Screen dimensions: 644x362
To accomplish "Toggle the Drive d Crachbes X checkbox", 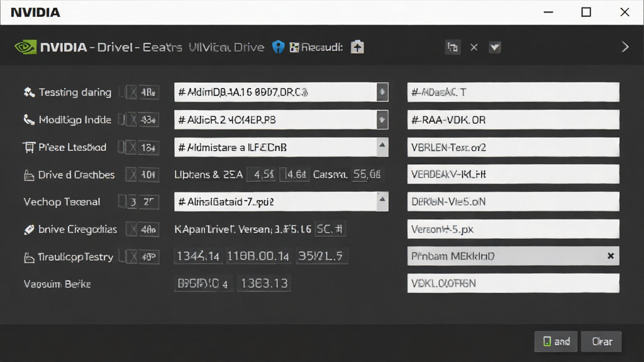I will click(x=131, y=175).
